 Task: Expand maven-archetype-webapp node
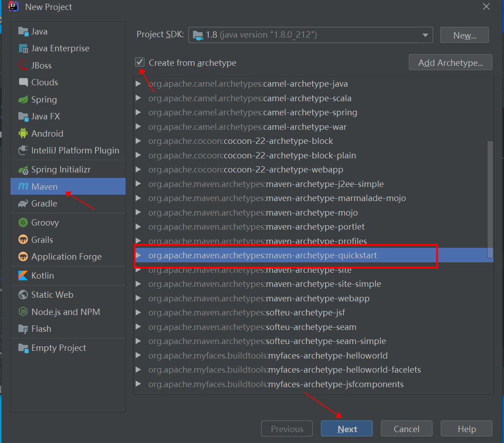tap(138, 298)
